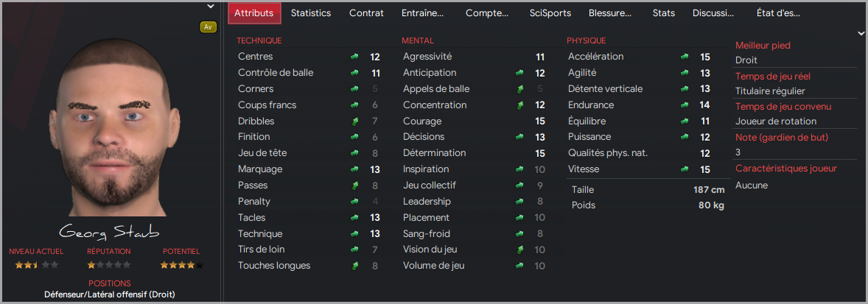
Task: Click the trend arrow beside Vitesse
Action: [x=685, y=169]
